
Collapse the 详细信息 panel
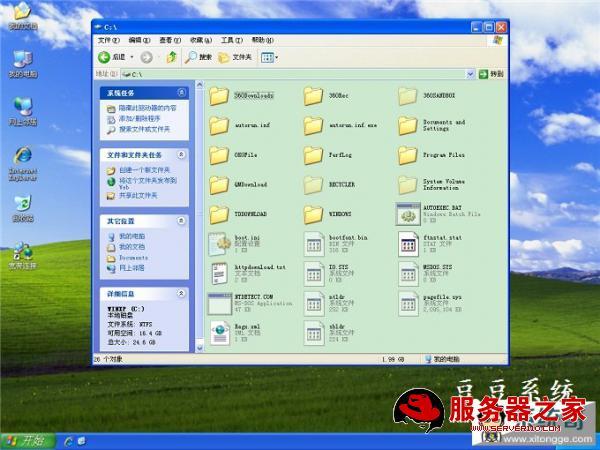click(181, 293)
